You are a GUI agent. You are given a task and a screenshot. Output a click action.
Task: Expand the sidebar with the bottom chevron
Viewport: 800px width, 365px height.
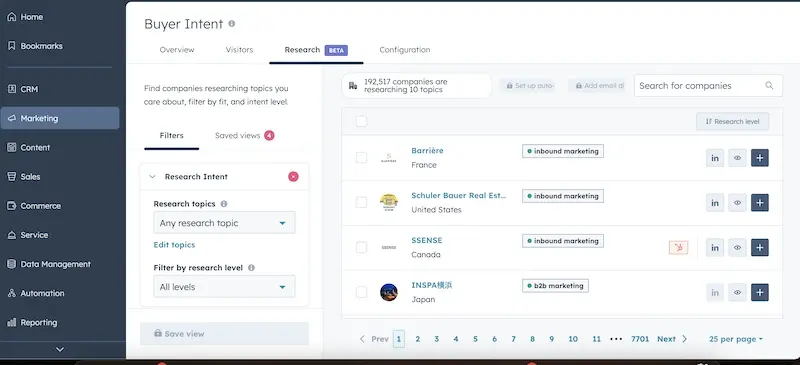(x=60, y=350)
